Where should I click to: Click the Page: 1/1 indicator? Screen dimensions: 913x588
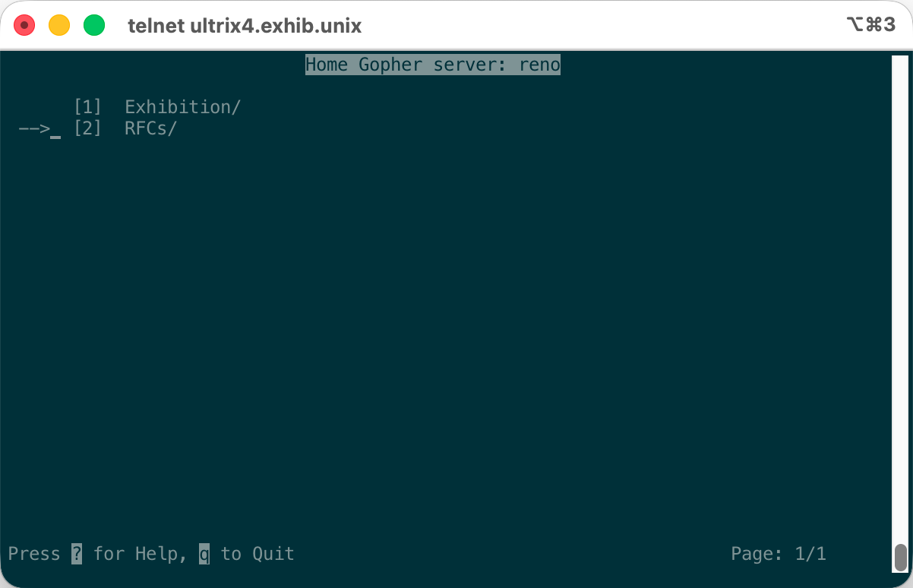[779, 554]
